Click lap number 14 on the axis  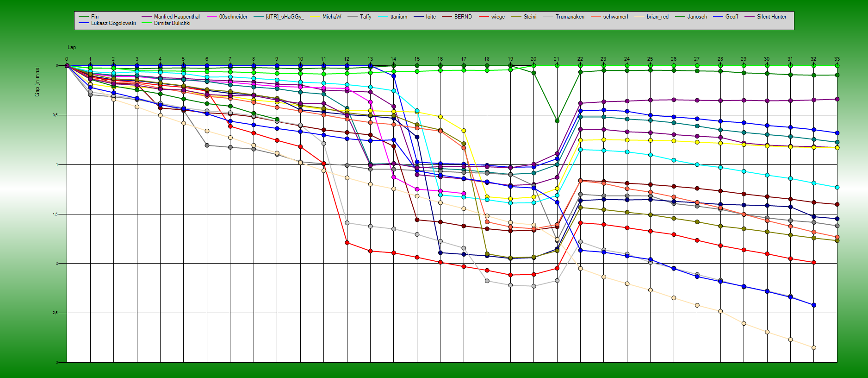(393, 59)
